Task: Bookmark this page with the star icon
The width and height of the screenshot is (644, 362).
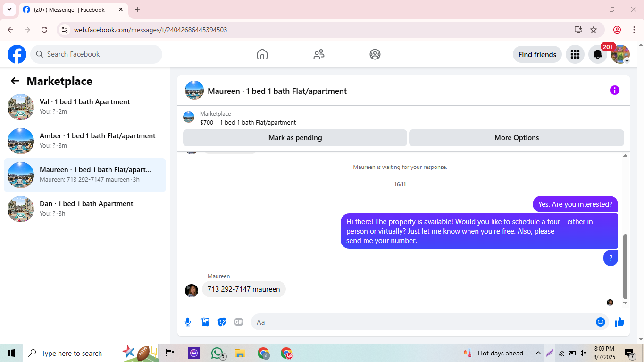Action: pyautogui.click(x=594, y=30)
